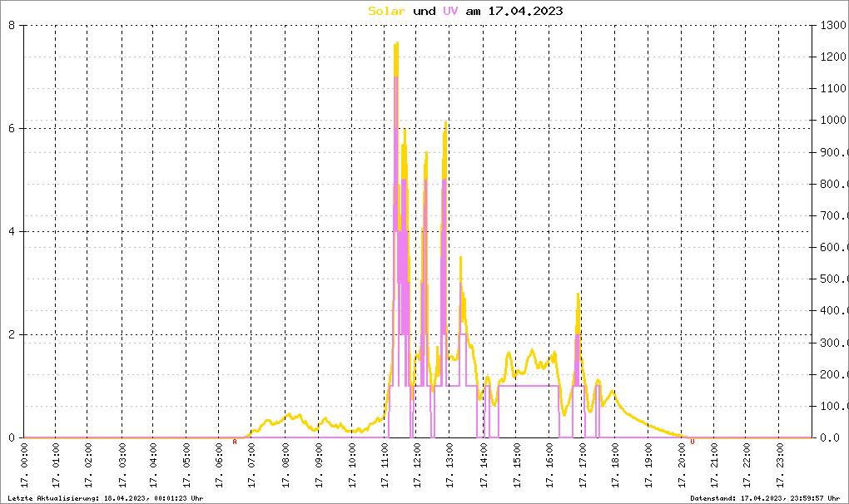Screen dimensions: 849x504
Task: Click the right axis value 200.0
Action: click(834, 374)
